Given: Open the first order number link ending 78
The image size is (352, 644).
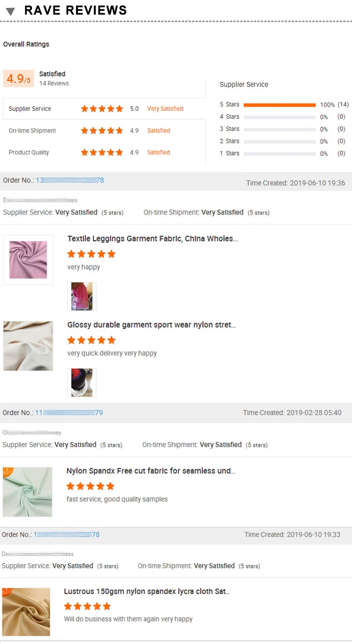Looking at the screenshot, I should [70, 180].
